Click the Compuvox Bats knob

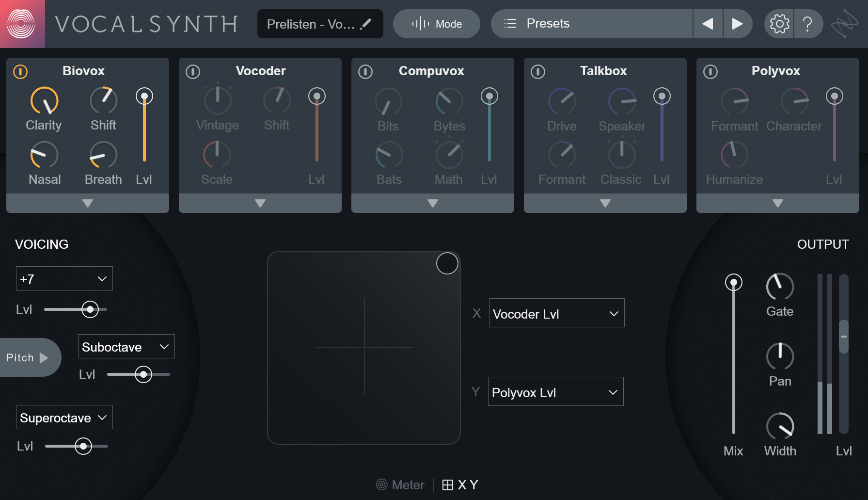389,155
